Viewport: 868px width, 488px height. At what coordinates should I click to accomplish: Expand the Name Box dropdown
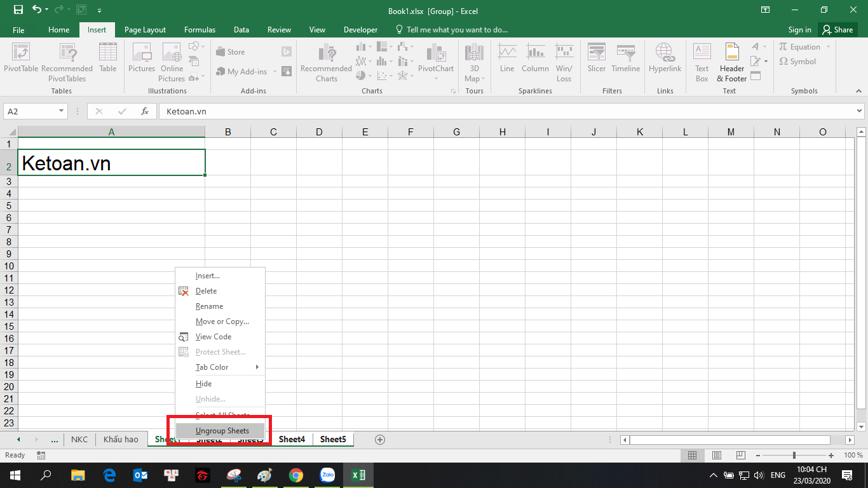(x=62, y=111)
